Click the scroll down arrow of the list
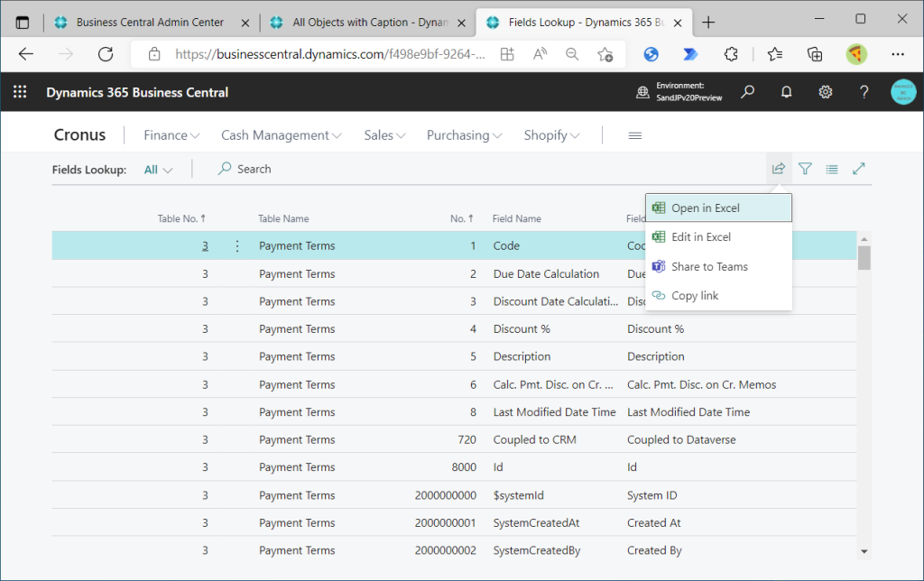 pos(864,550)
